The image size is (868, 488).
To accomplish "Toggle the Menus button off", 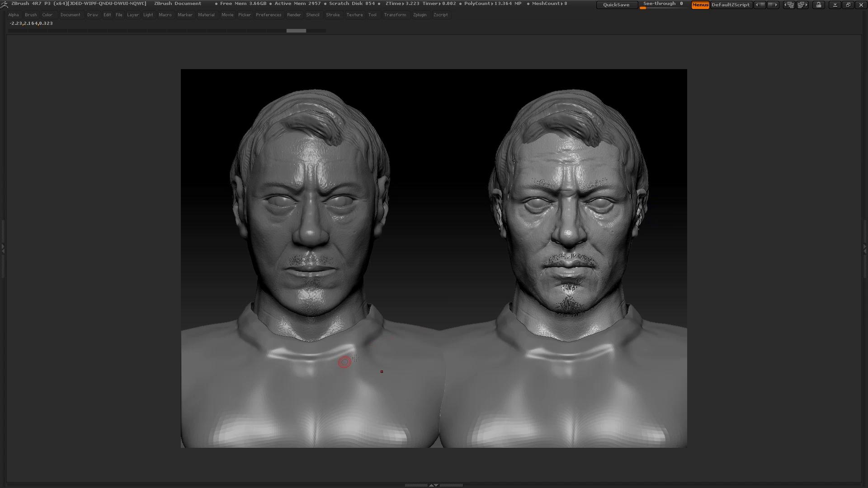I will point(700,5).
